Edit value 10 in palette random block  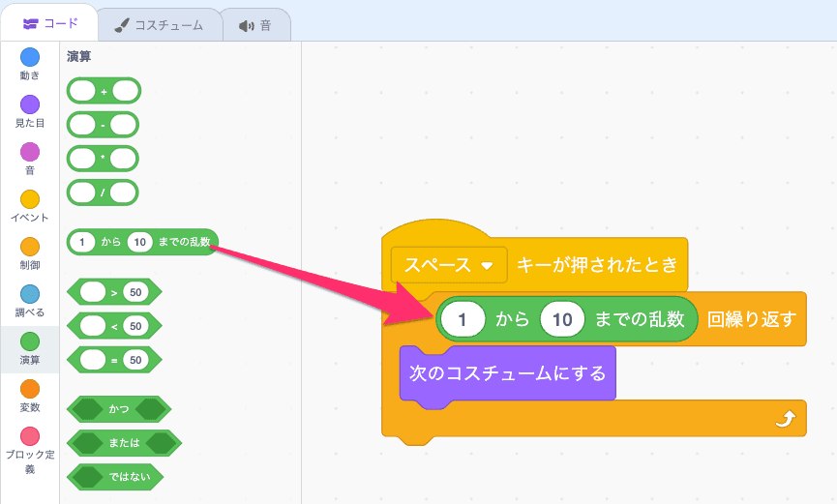[x=140, y=242]
